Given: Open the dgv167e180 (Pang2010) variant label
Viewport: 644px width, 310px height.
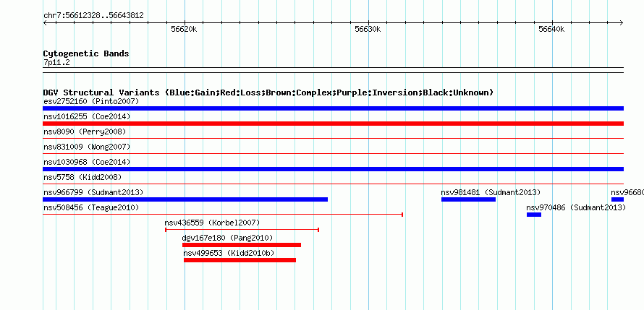Looking at the screenshot, I should point(227,238).
